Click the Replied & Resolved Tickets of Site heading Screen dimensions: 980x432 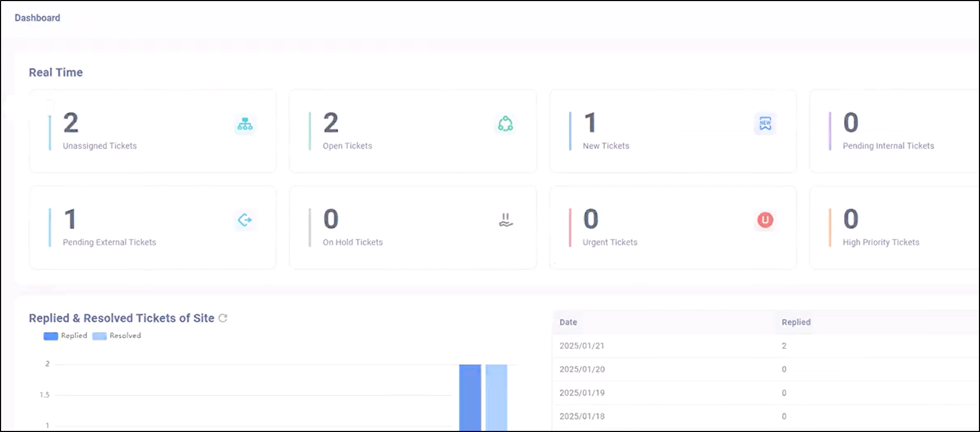click(122, 318)
